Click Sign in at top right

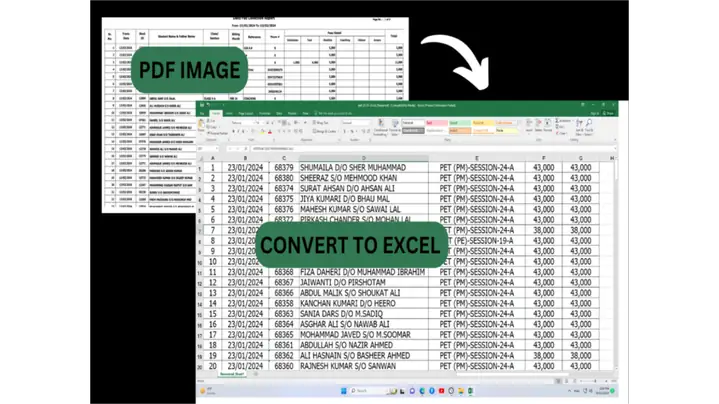tap(595, 113)
